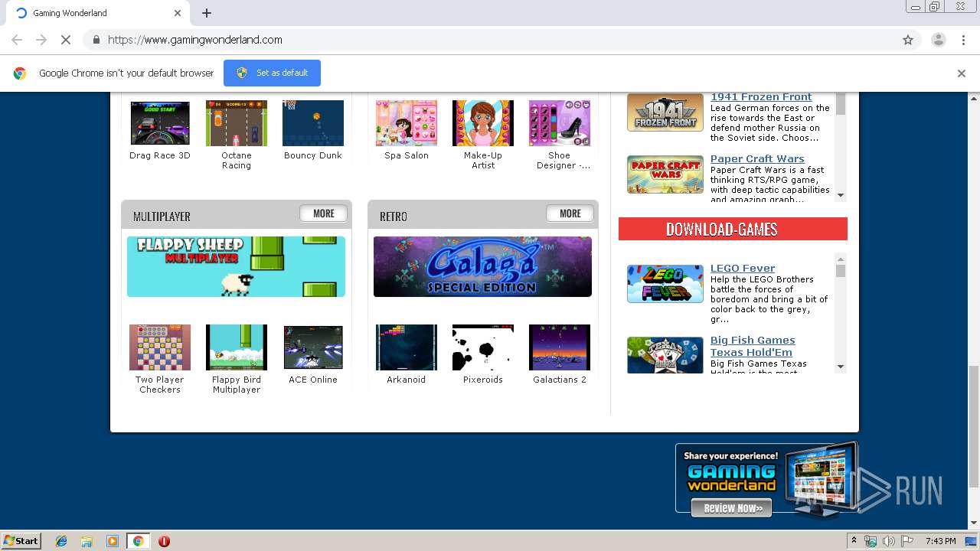The height and width of the screenshot is (551, 980).
Task: Open the ACE Online thumbnail
Action: tap(313, 347)
